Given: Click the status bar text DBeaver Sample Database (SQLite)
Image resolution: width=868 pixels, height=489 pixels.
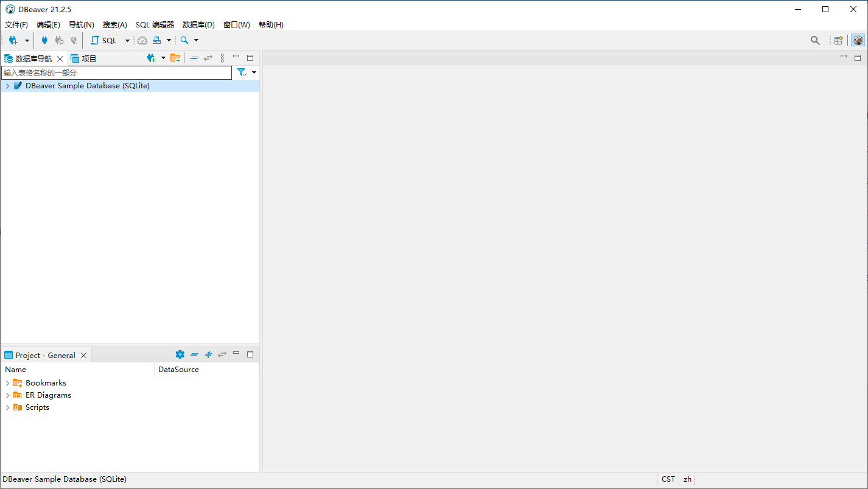Looking at the screenshot, I should [65, 479].
